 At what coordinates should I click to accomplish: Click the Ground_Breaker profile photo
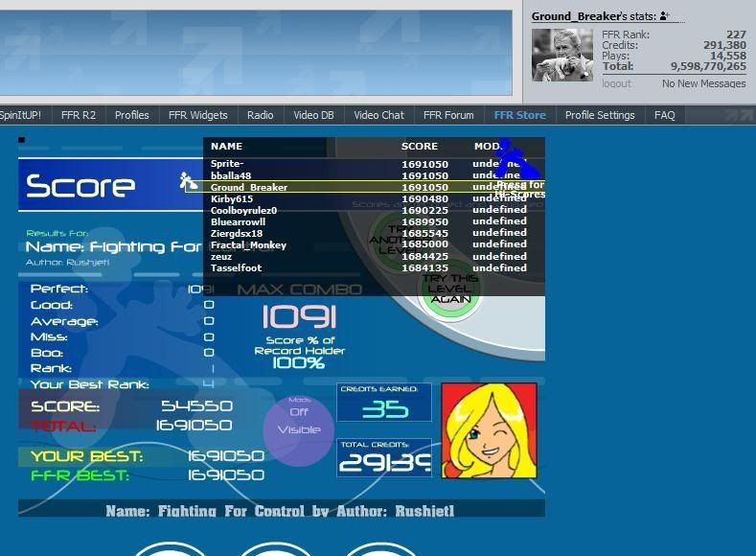[562, 56]
